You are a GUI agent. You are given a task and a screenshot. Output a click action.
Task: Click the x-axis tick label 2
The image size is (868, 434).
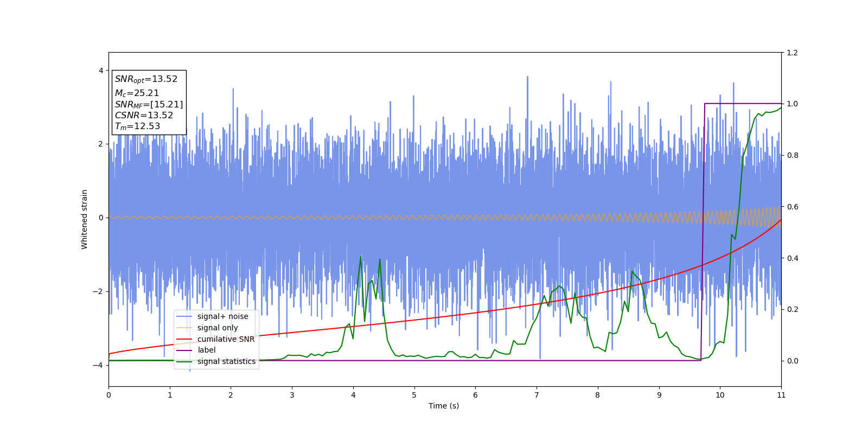click(231, 395)
